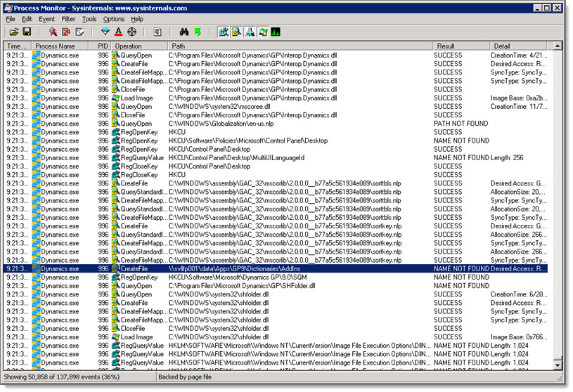Click path C:\Program Files\Microsoft Dynamics\GP\SHFolder.dll
The width and height of the screenshot is (573, 392).
pyautogui.click(x=242, y=286)
